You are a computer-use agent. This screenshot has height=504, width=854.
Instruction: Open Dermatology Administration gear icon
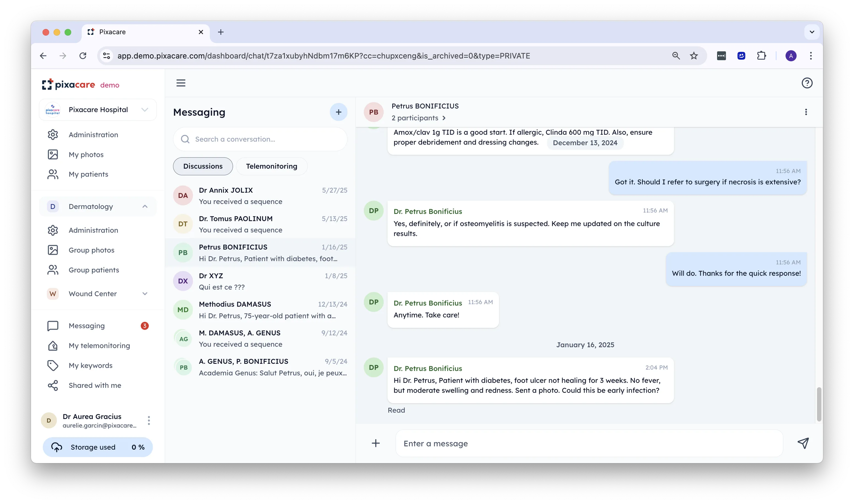pos(53,230)
